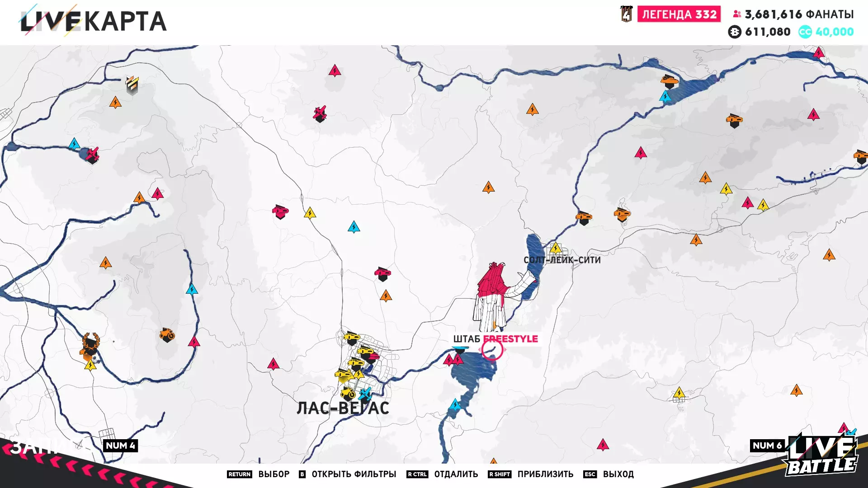Screen dimensions: 868x488
Task: Switch to the previous tab with NUM 4
Action: (x=120, y=446)
